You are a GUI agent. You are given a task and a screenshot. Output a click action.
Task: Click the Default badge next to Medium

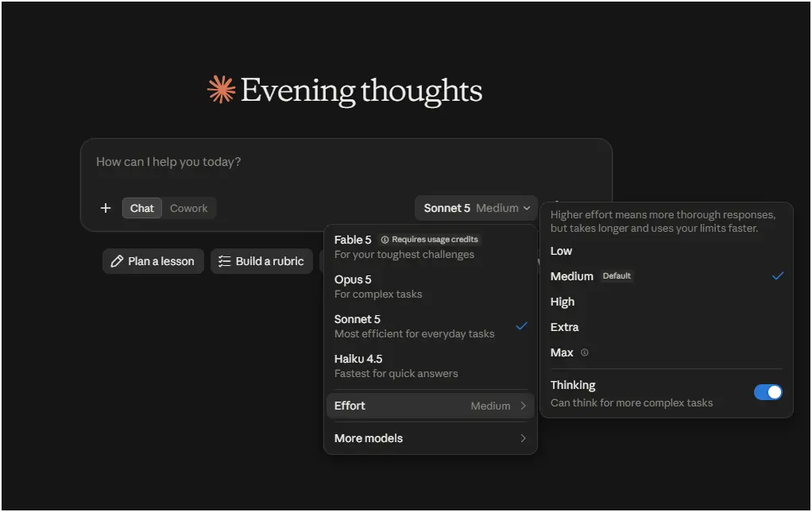(x=617, y=276)
